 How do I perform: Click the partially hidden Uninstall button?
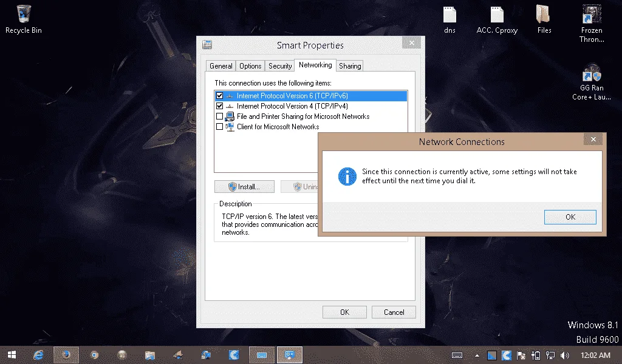[299, 187]
